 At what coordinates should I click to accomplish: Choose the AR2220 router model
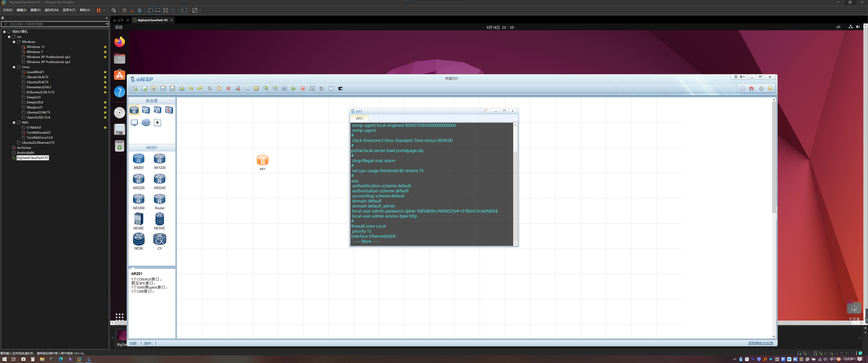point(139,181)
